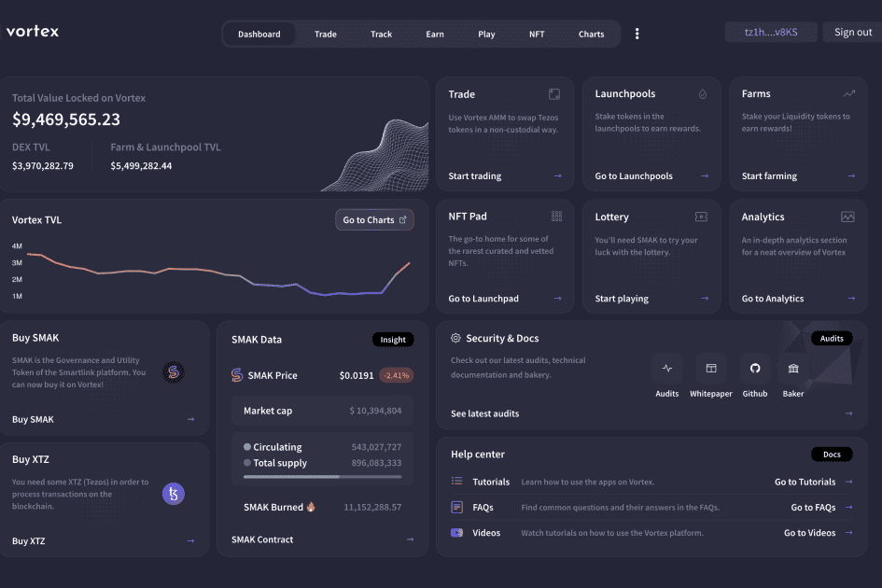Click the grid icon on the NFT Pad card
Viewport: 882px width, 588px height.
click(x=556, y=216)
